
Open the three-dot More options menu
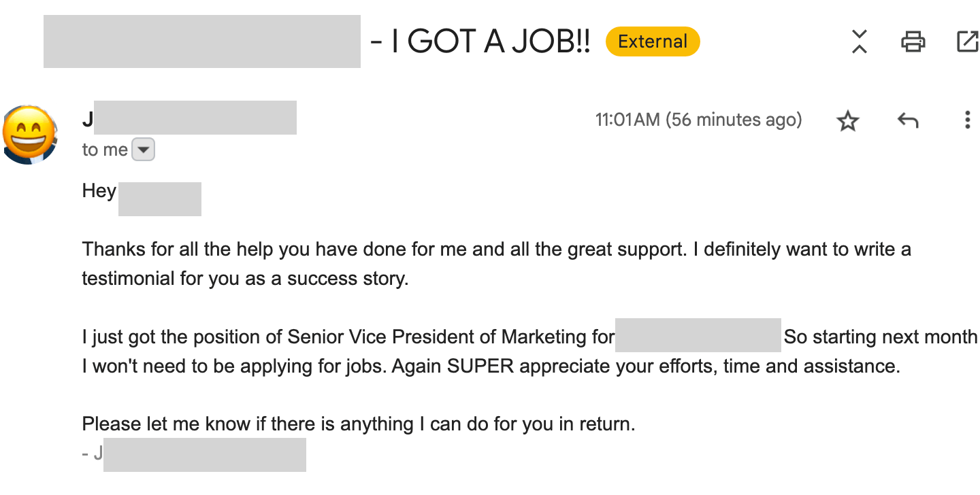coord(967,121)
